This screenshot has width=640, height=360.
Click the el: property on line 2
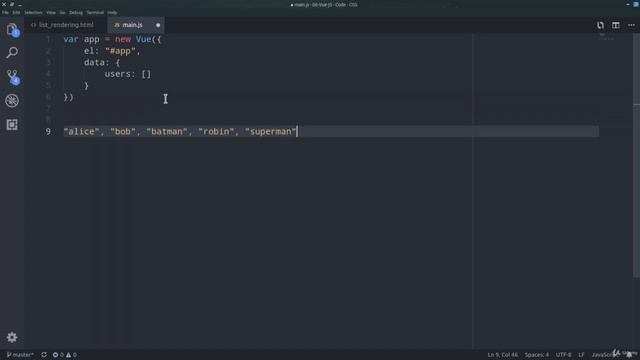(91, 51)
